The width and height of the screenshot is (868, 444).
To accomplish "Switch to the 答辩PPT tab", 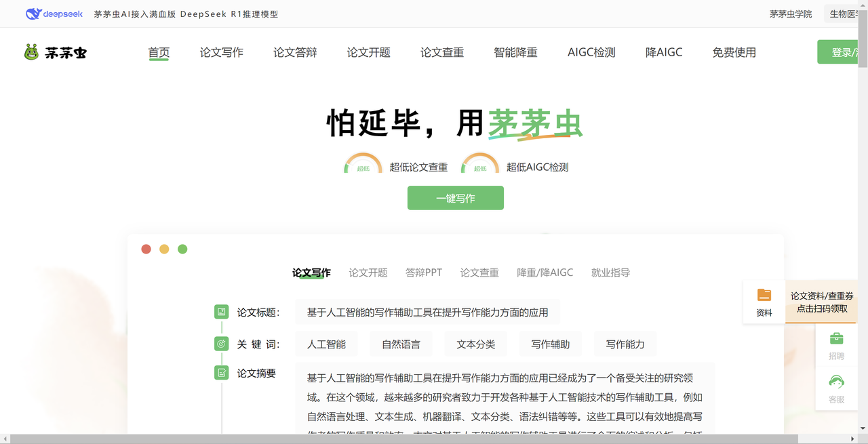I will 424,273.
